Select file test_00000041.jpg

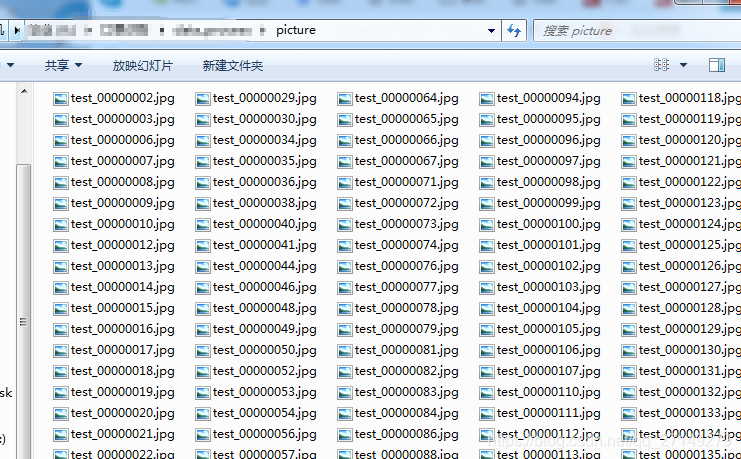pos(256,245)
